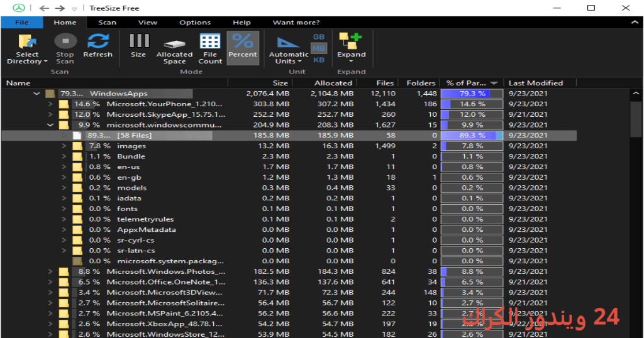644x338 pixels.
Task: Click the TreeSize app icon
Action: (x=18, y=8)
